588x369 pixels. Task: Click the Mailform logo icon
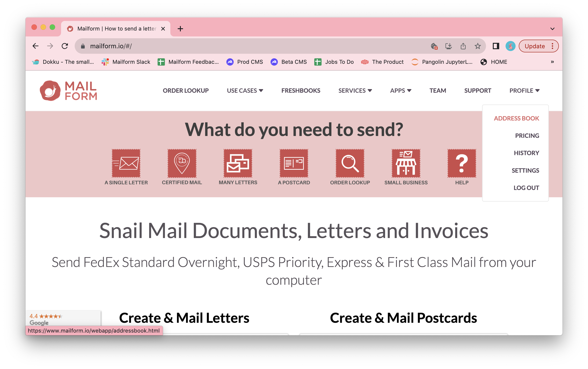(50, 91)
